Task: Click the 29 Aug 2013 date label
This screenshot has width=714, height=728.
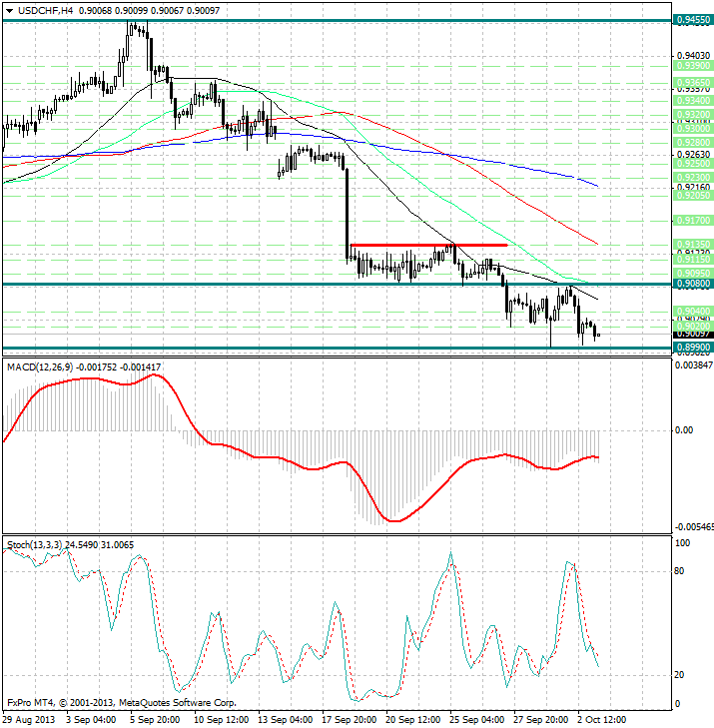Action: 29,720
